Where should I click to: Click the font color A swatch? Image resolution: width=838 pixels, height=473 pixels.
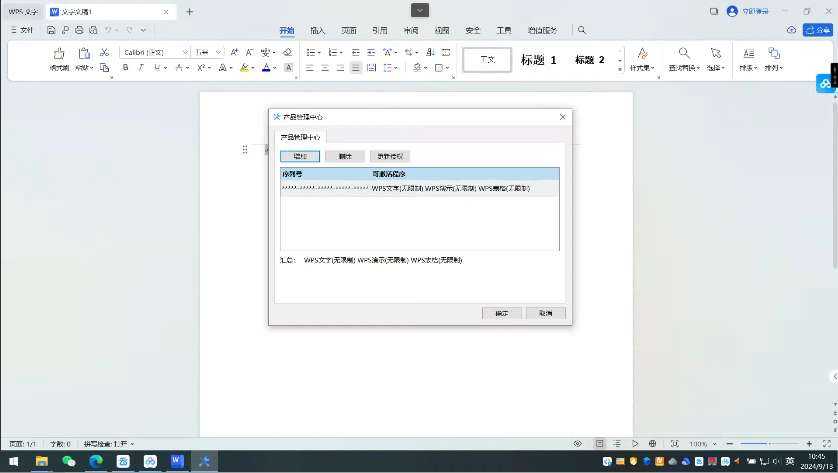pos(266,67)
